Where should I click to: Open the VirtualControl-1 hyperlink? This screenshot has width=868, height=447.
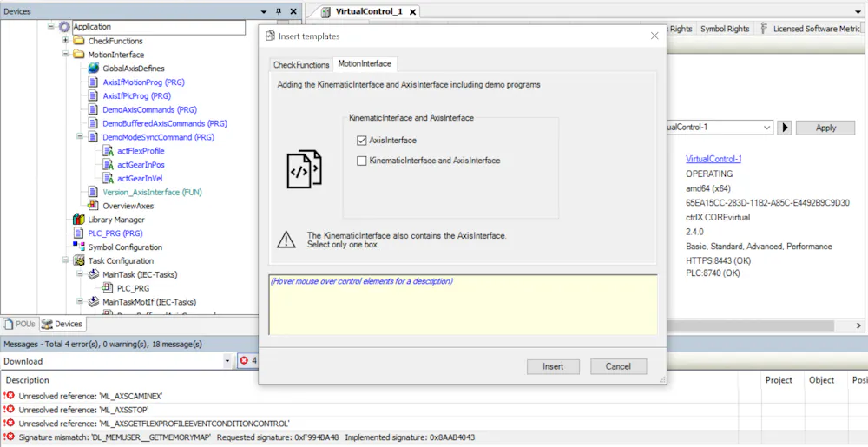[x=713, y=159]
